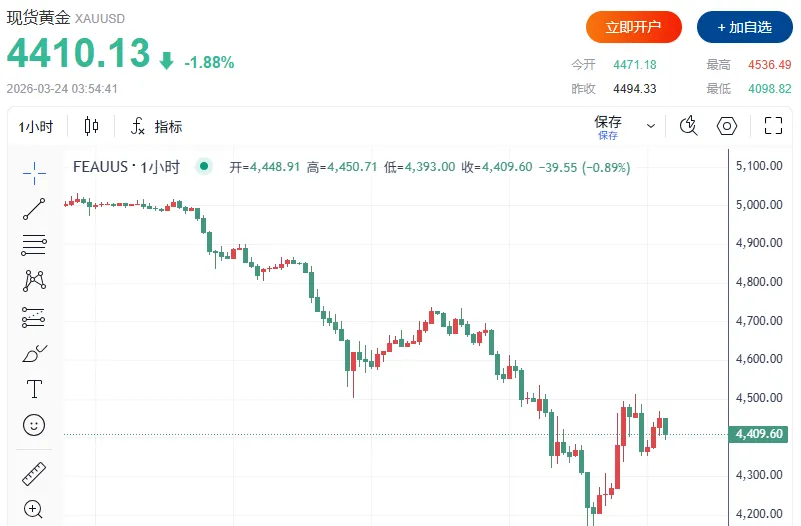Select the Text annotation tool
This screenshot has width=801, height=526.
[x=34, y=389]
